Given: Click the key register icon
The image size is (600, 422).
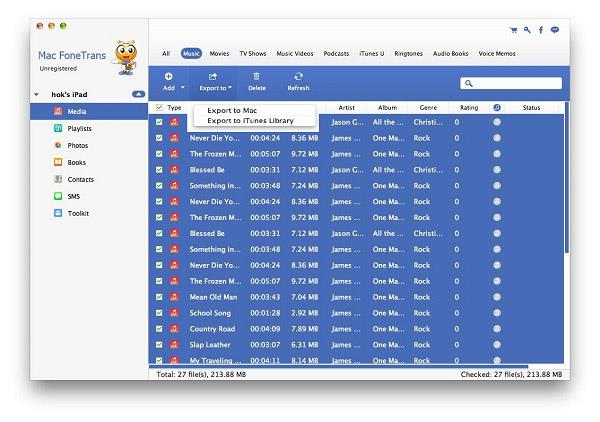Looking at the screenshot, I should 527,30.
